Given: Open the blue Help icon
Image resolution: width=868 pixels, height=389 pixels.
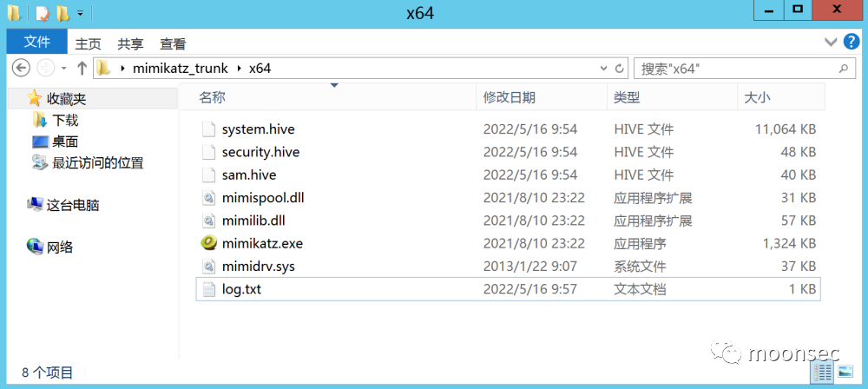Looking at the screenshot, I should point(852,42).
